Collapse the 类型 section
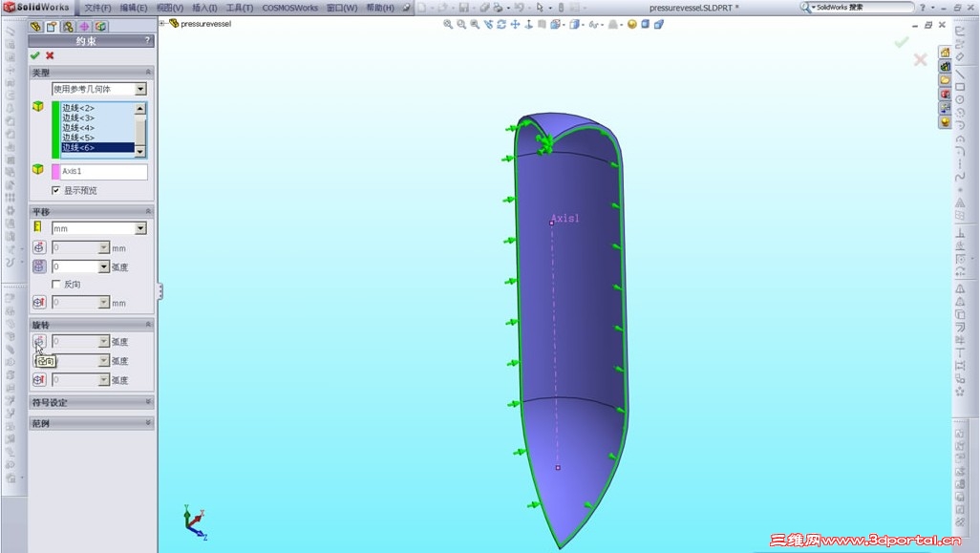 coord(148,73)
